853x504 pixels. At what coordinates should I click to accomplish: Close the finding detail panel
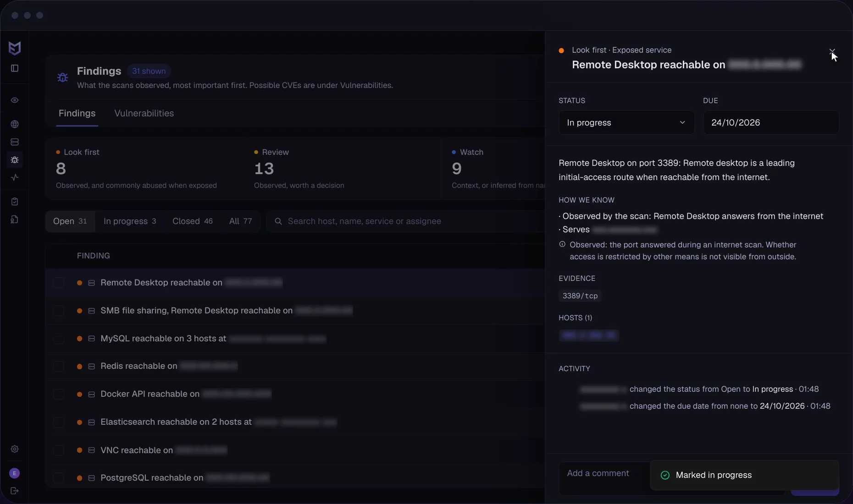832,51
